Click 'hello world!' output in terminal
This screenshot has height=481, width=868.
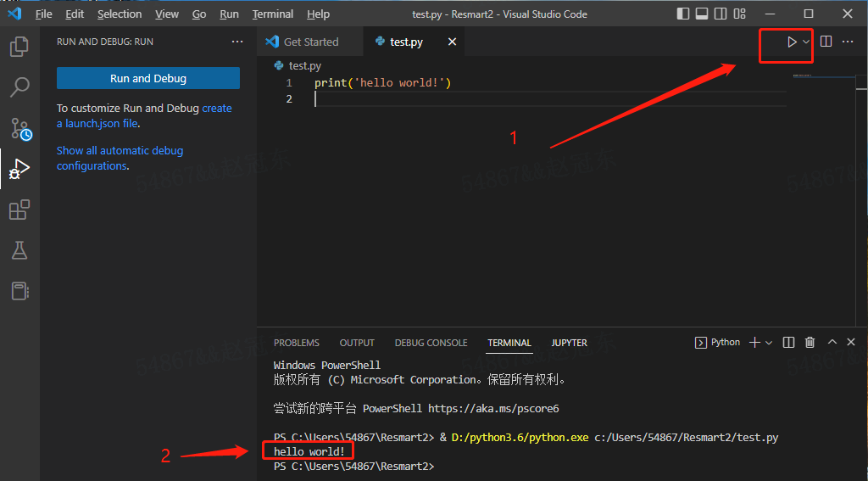coord(309,452)
